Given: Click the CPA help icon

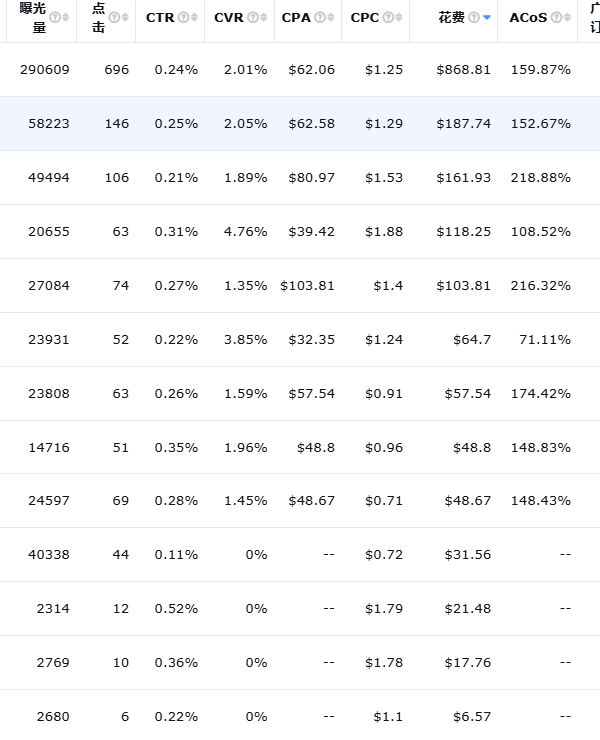Looking at the screenshot, I should coord(320,18).
